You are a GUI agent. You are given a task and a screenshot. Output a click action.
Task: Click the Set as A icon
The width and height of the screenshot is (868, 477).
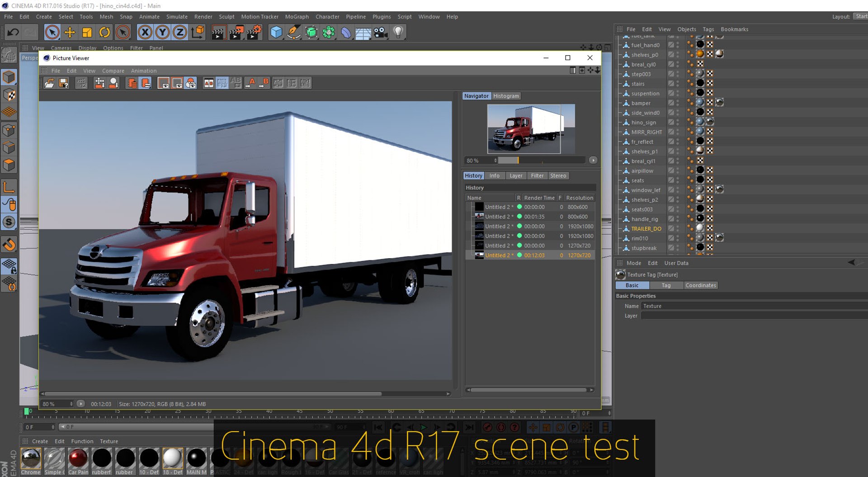point(251,83)
